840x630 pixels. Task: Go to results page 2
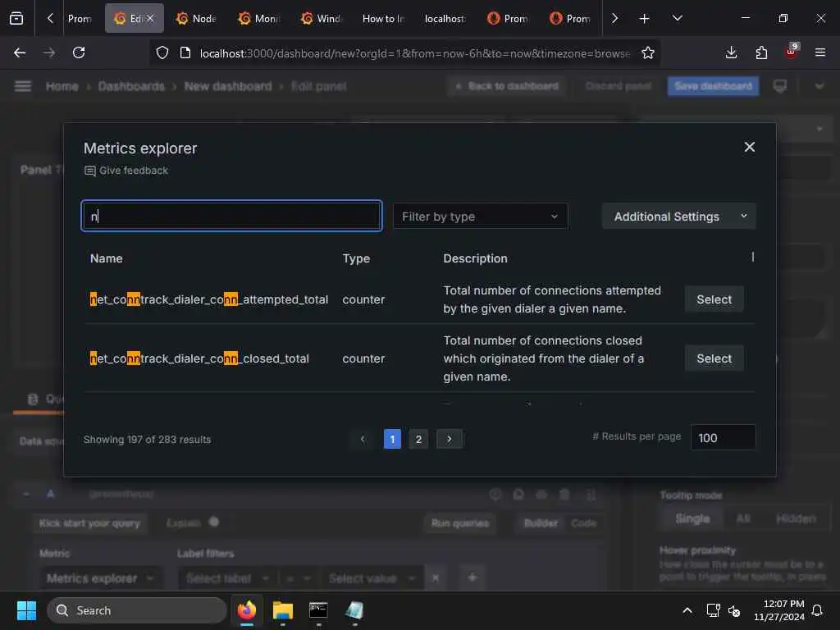(418, 440)
